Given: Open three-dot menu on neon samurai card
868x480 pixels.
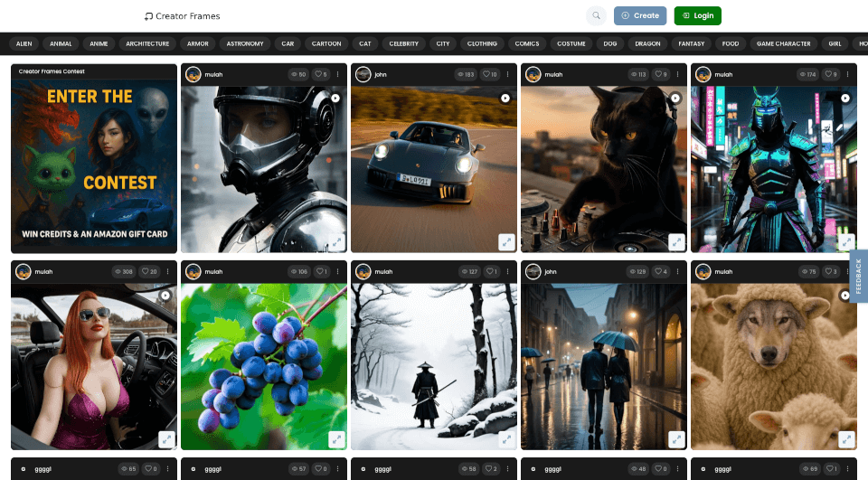Looking at the screenshot, I should click(847, 74).
